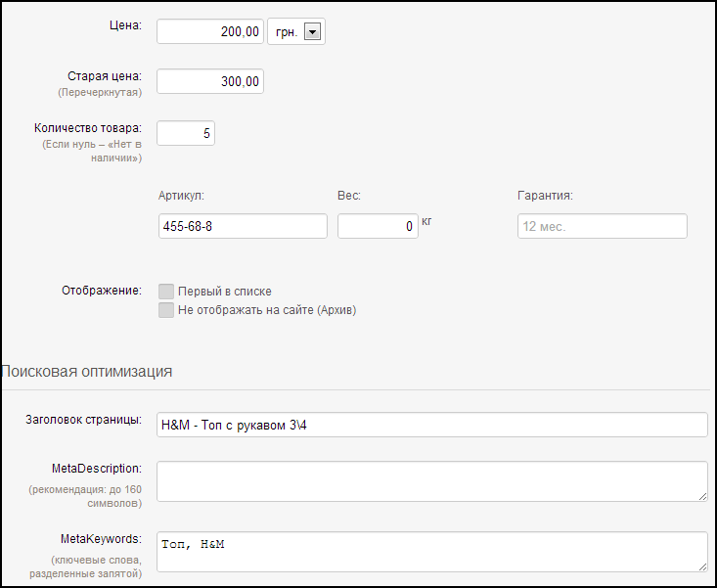Click the MetaKeywords text area
717x588 pixels.
432,552
